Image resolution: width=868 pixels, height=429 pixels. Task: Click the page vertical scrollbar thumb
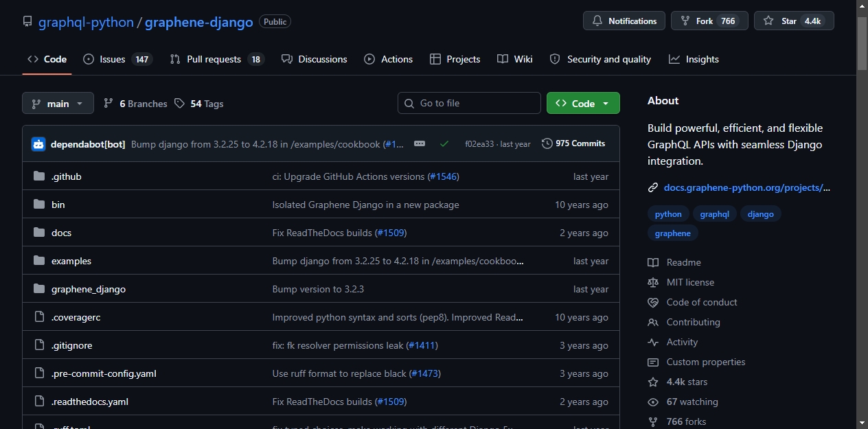[862, 43]
